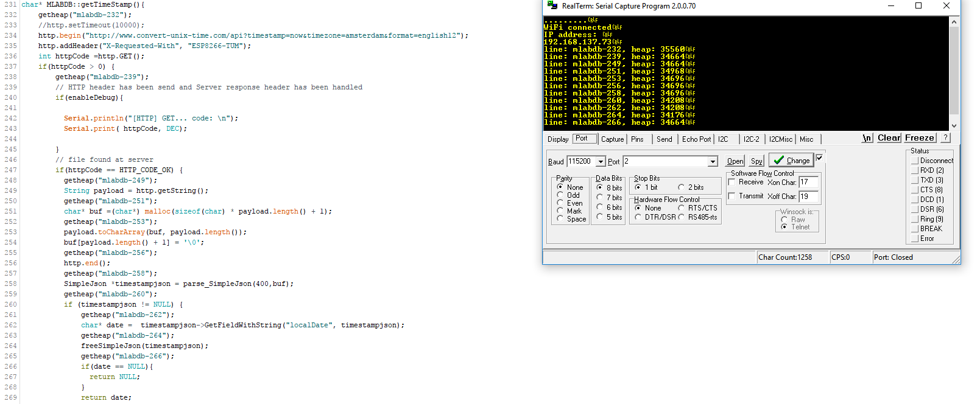Enable the Receive software flow control checkbox

tap(731, 182)
